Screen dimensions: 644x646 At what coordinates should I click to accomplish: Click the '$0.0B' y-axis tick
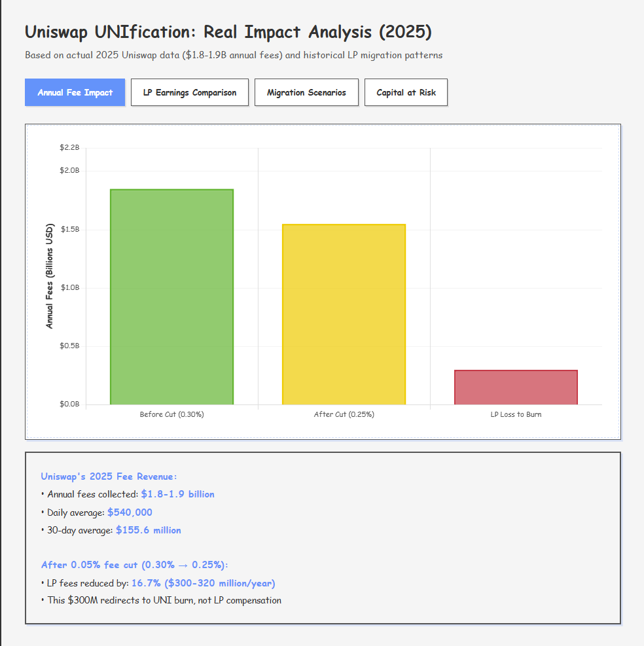[69, 404]
